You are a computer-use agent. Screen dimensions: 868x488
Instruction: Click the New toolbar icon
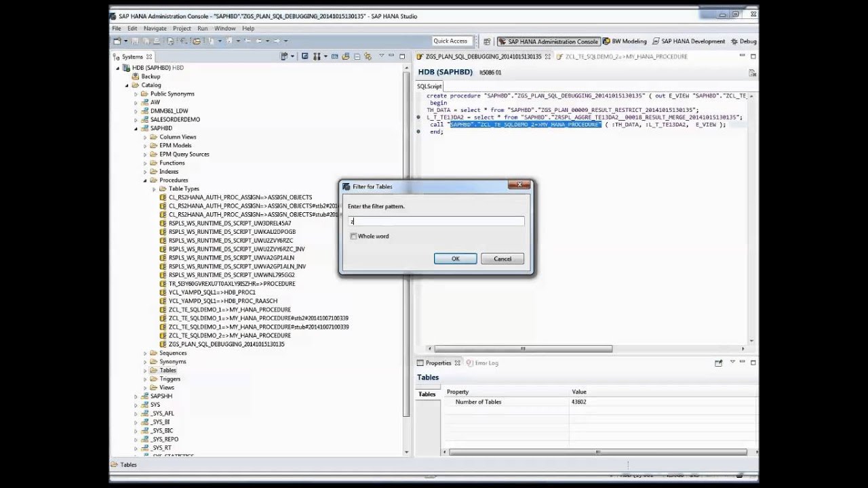coord(117,41)
